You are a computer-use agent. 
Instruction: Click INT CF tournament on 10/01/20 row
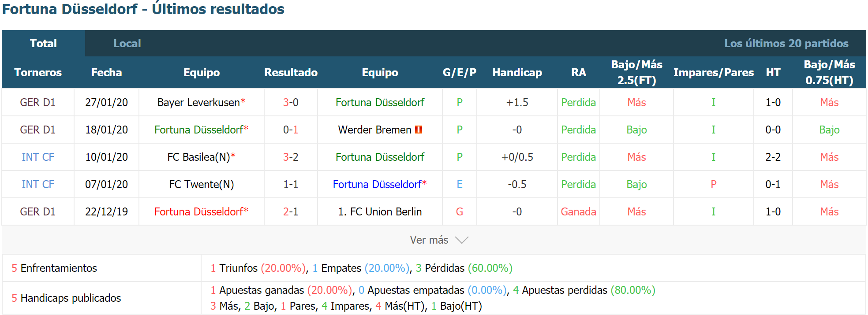pos(38,157)
